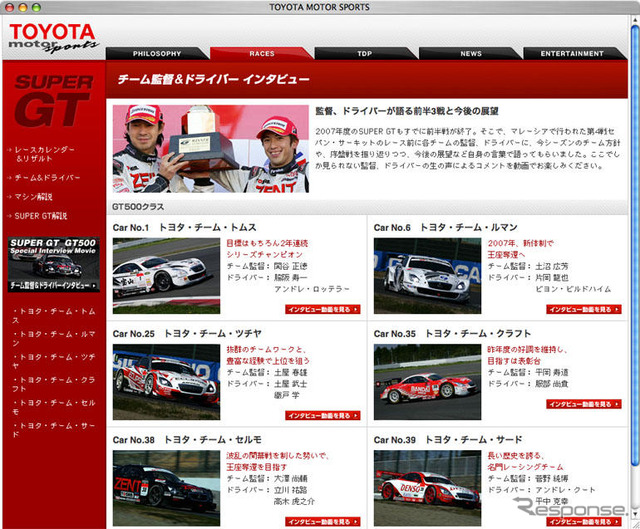This screenshot has width=640, height=529.
Task: Click headline 監督、ドライバーが語る前半3戦と今後の展望
Action: [407, 111]
